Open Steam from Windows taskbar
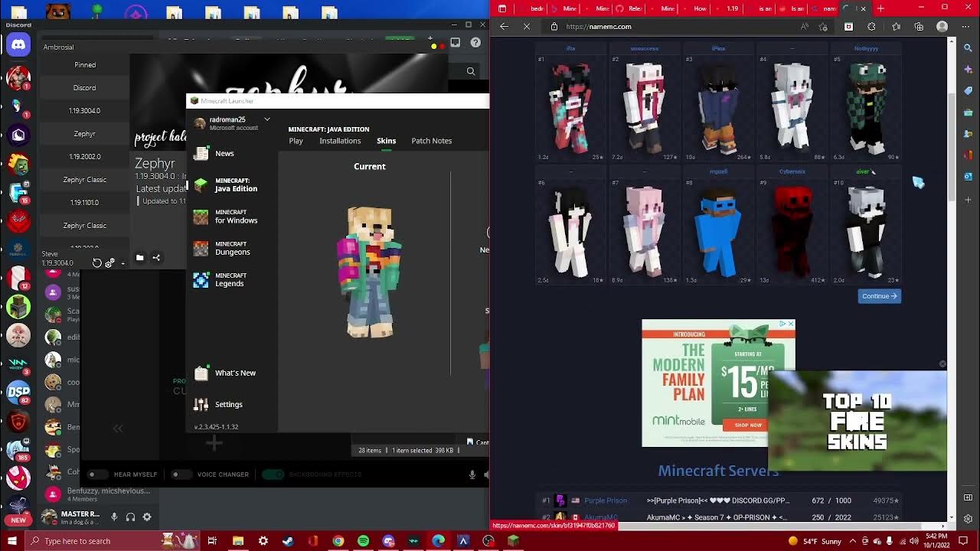Viewport: 980px width, 551px height. click(x=288, y=541)
